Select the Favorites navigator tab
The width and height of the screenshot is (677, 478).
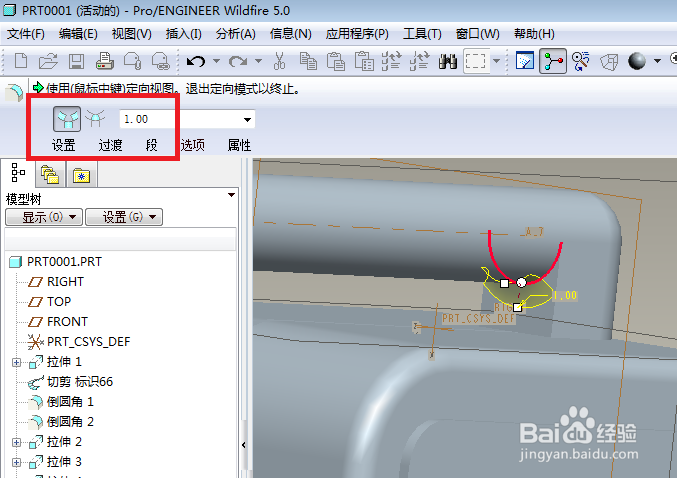82,174
